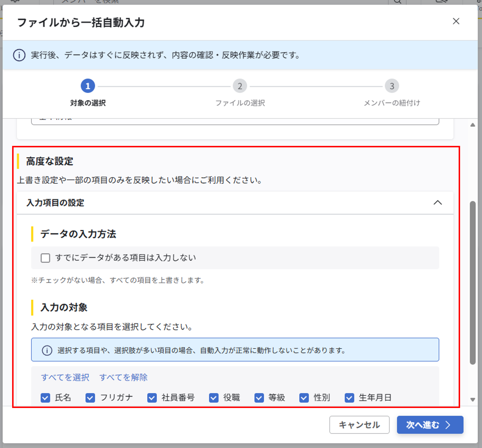The height and width of the screenshot is (448, 482).
Task: Collapse the 入力項目の設定 section
Action: click(x=438, y=202)
